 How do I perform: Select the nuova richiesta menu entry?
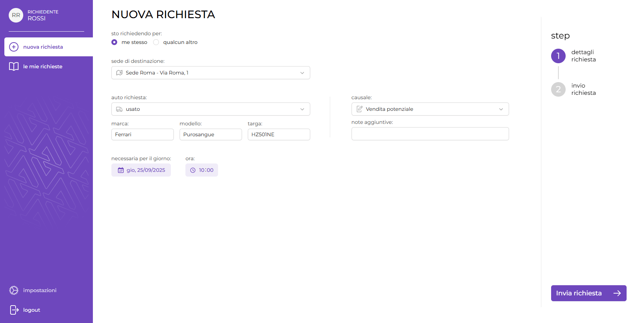pyautogui.click(x=43, y=47)
